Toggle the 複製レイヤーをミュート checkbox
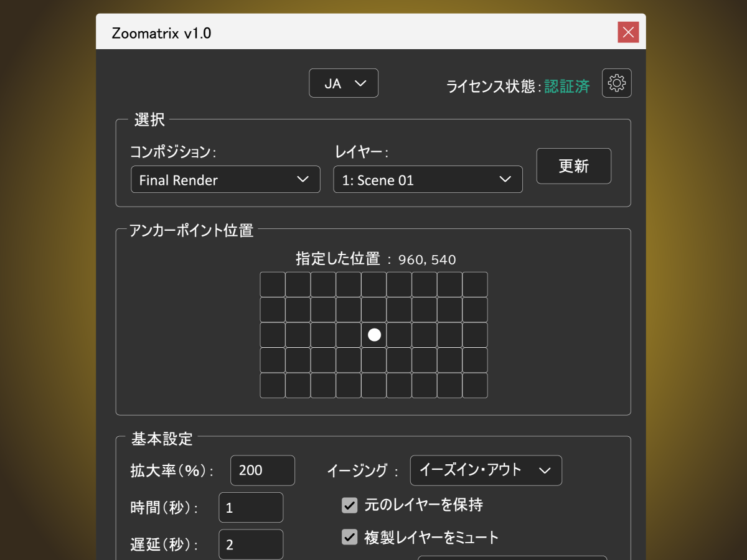 click(x=349, y=537)
